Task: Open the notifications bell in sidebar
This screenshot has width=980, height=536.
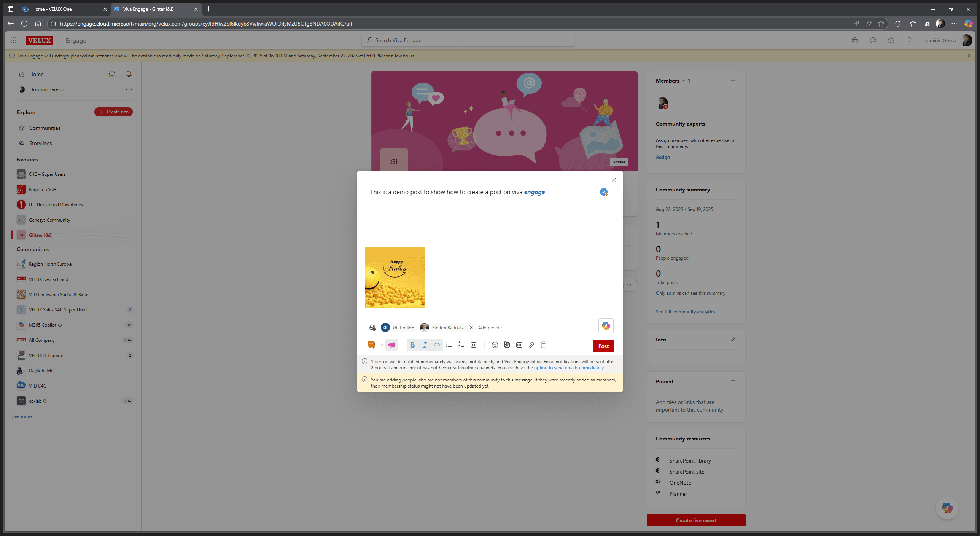Action: [129, 74]
